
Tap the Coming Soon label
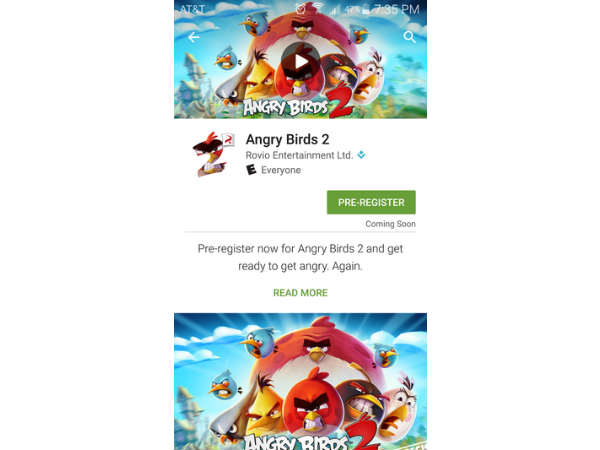pos(390,224)
